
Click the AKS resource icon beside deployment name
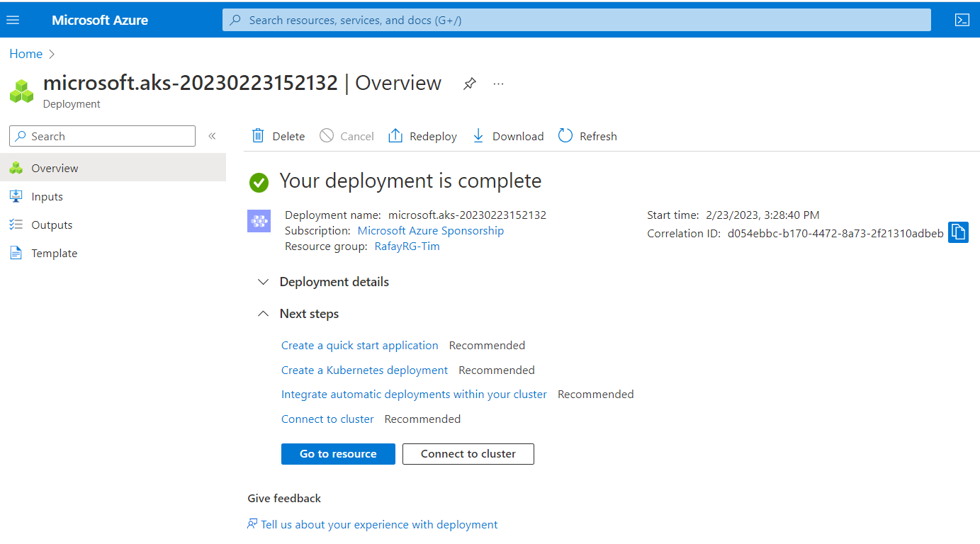(259, 221)
